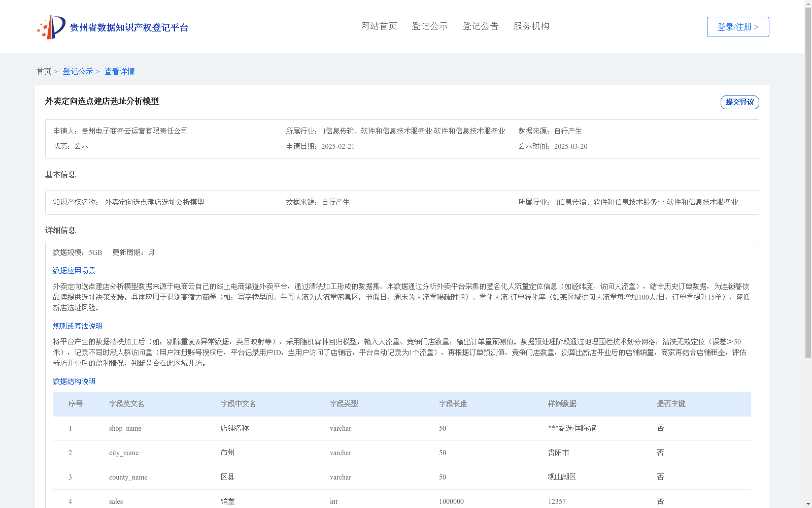Image resolution: width=812 pixels, height=508 pixels.
Task: Click the sample value 观山湖区
Action: [562, 477]
